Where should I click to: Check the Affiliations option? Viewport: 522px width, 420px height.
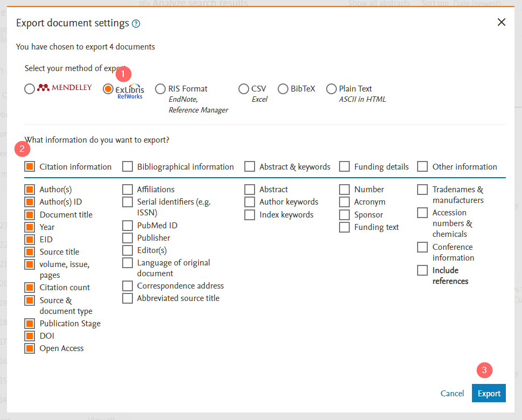(x=128, y=190)
